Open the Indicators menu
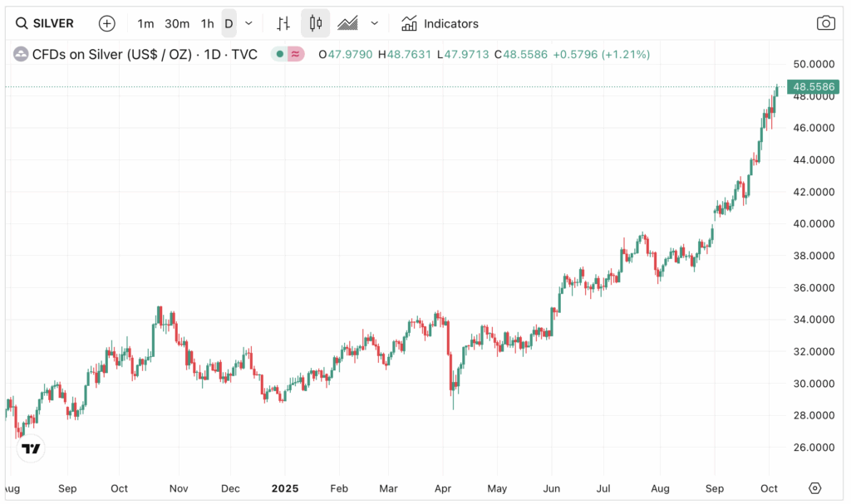Viewport: 851px width, 504px height. coord(440,23)
